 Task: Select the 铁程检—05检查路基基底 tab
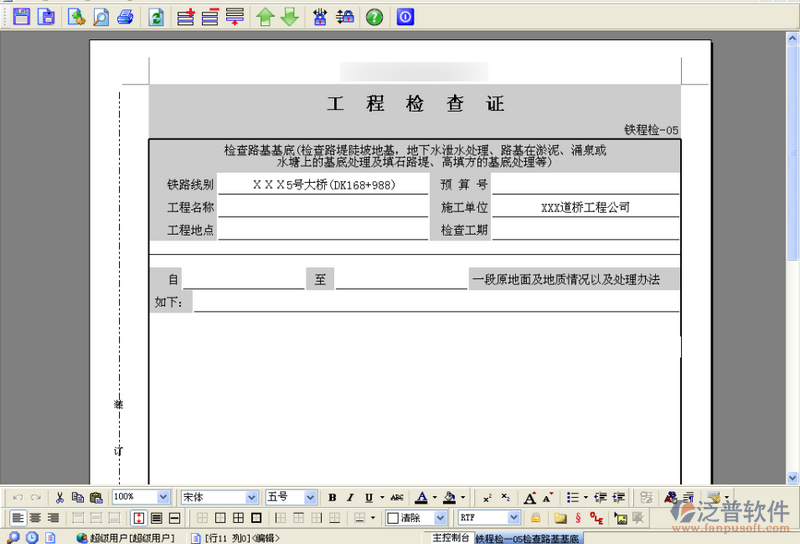pyautogui.click(x=527, y=538)
